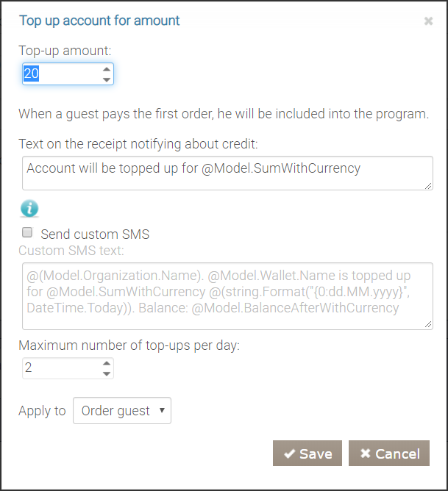Click the receipt text box resize handle
Viewport: 448px width, 491px height.
click(x=429, y=186)
